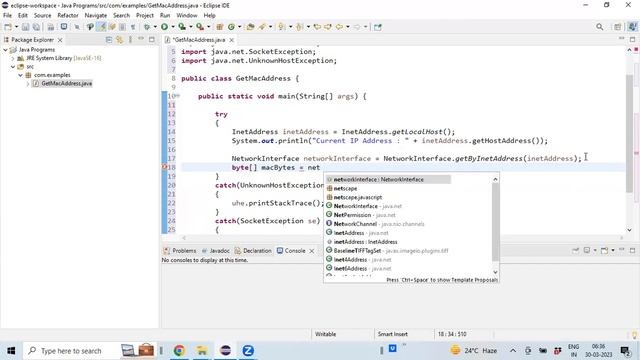Open the Source menu
Image resolution: width=640 pixels, height=360 pixels.
(42, 16)
